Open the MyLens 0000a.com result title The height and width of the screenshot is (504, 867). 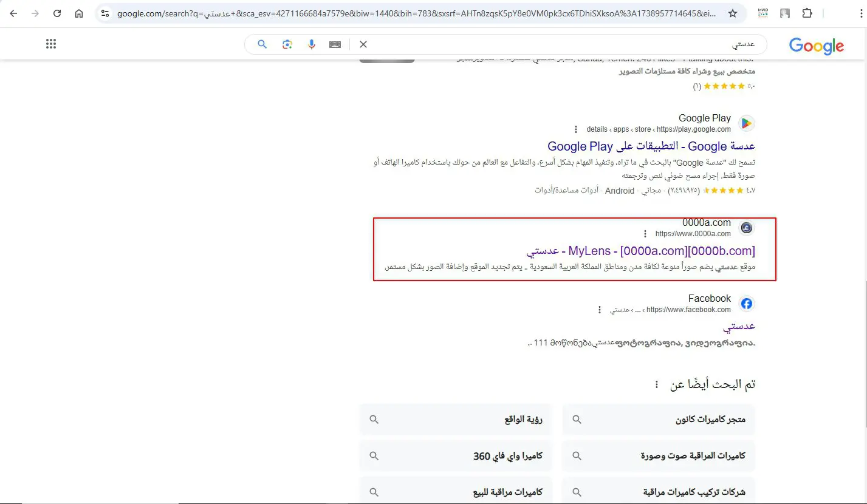coord(641,251)
